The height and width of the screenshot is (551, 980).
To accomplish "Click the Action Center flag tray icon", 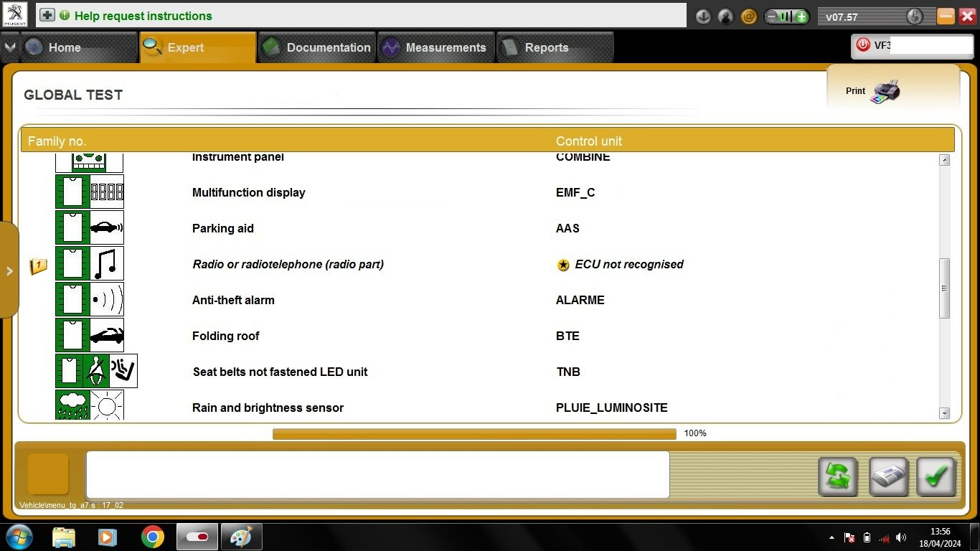I will [850, 537].
